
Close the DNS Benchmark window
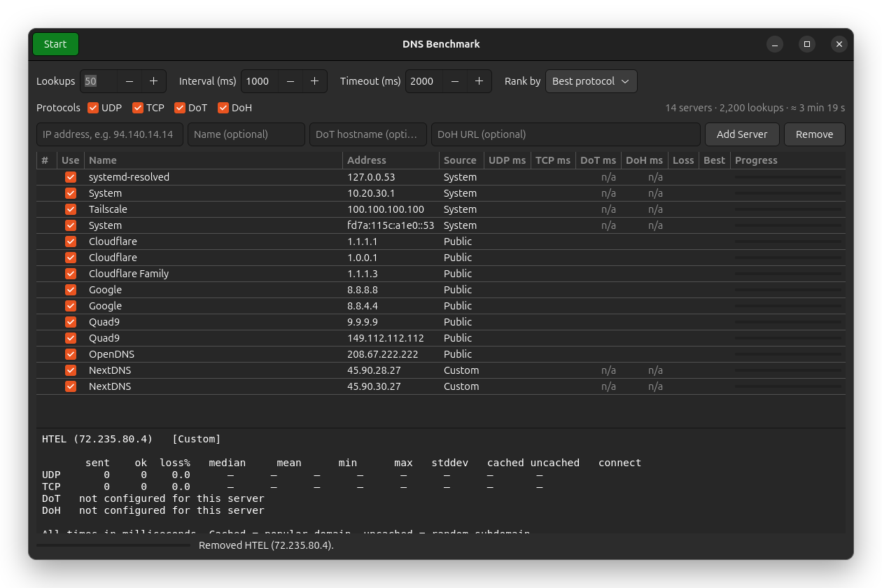point(839,44)
